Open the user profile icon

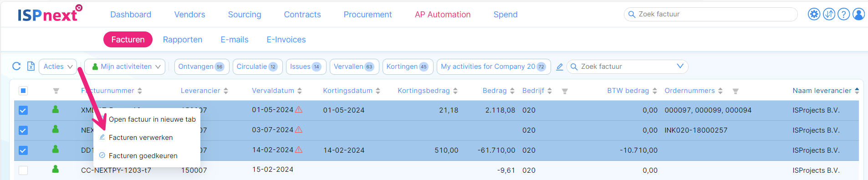[x=859, y=14]
